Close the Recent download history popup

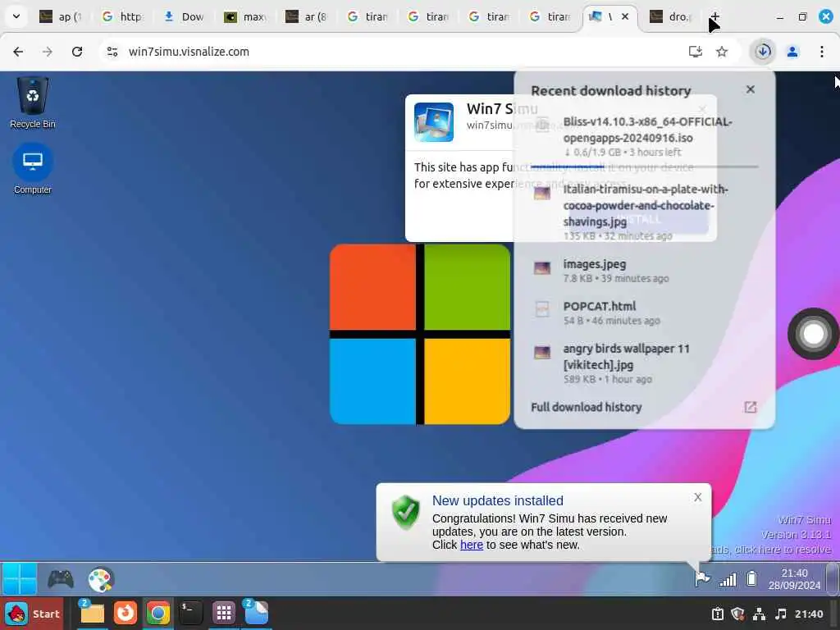[751, 89]
